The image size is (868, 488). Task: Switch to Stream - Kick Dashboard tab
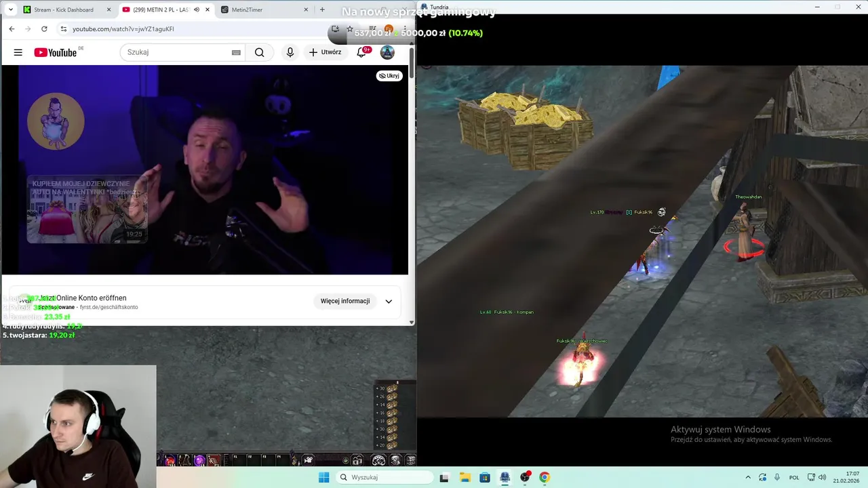[66, 9]
